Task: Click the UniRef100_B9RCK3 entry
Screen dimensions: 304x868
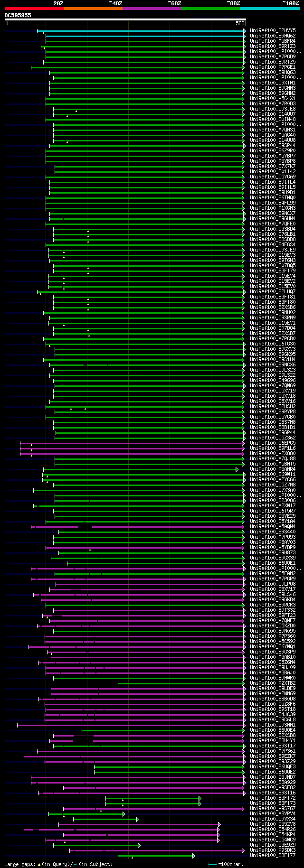Action: (273, 605)
